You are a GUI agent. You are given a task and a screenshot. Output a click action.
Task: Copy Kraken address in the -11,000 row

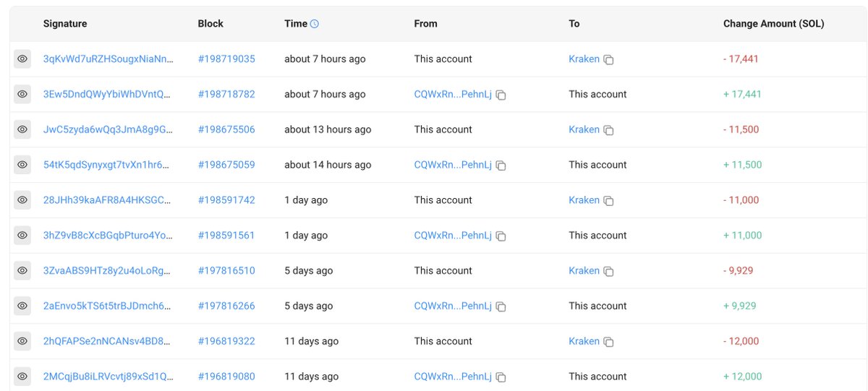point(608,201)
